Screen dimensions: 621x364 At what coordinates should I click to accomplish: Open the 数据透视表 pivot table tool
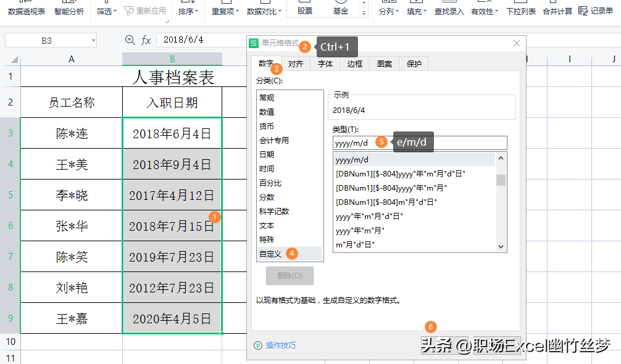[x=26, y=11]
